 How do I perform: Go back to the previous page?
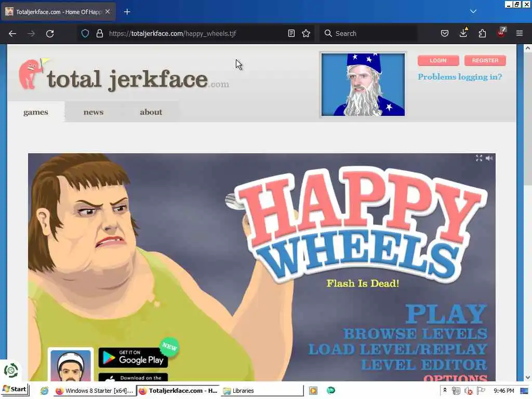pyautogui.click(x=12, y=34)
